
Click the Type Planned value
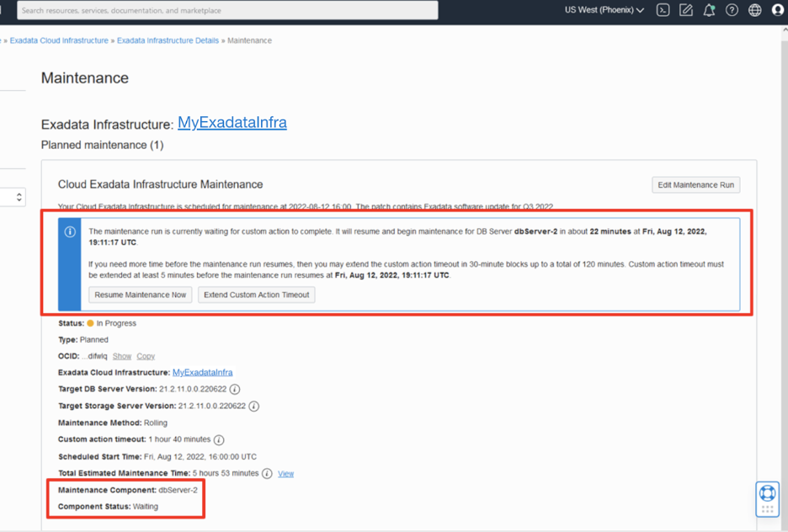94,339
